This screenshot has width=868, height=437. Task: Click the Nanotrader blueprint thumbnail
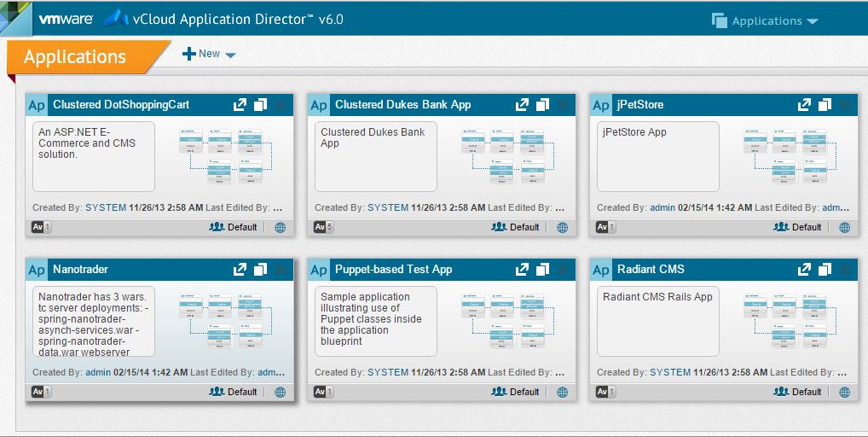[x=226, y=321]
